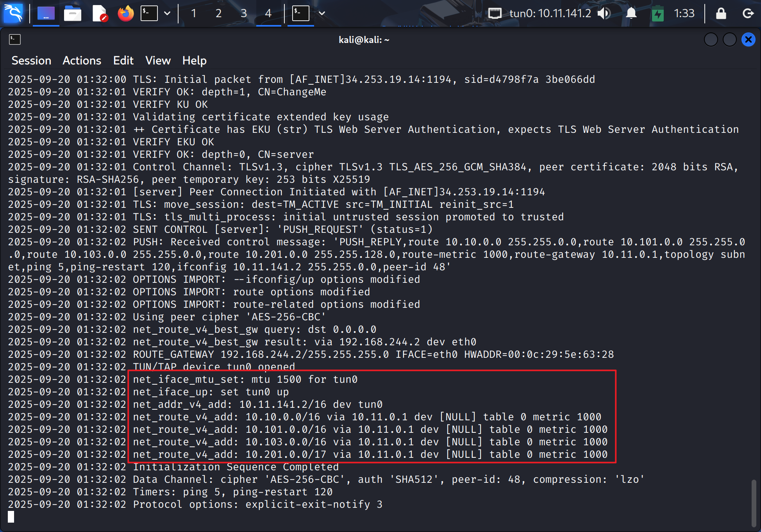Click the terminal vertical scrollbar
Viewport: 761px width, 532px height.
[x=754, y=503]
